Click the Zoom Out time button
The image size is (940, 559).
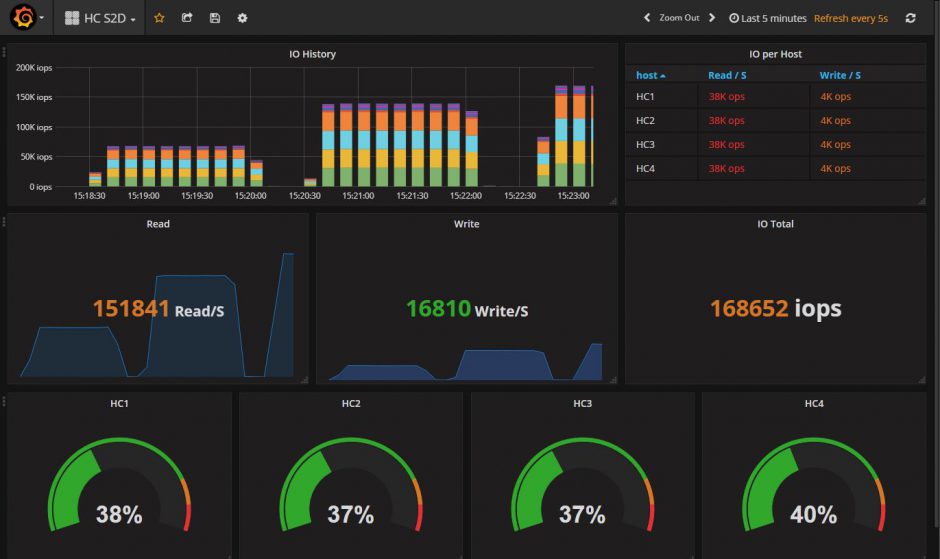coord(679,18)
